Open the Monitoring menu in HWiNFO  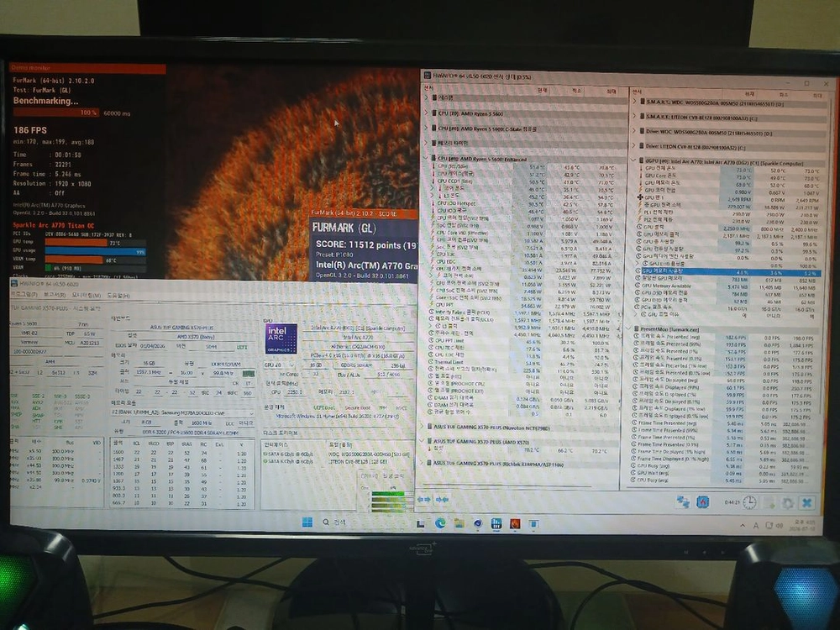[87, 295]
